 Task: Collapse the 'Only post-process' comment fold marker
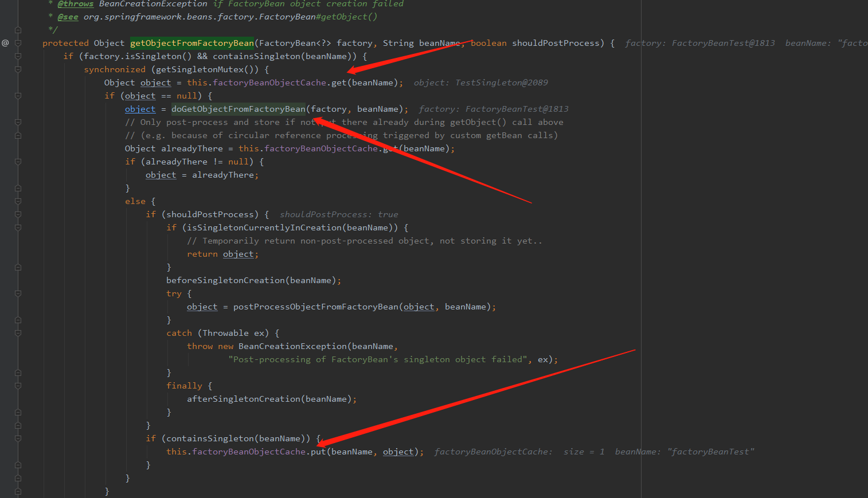point(18,122)
